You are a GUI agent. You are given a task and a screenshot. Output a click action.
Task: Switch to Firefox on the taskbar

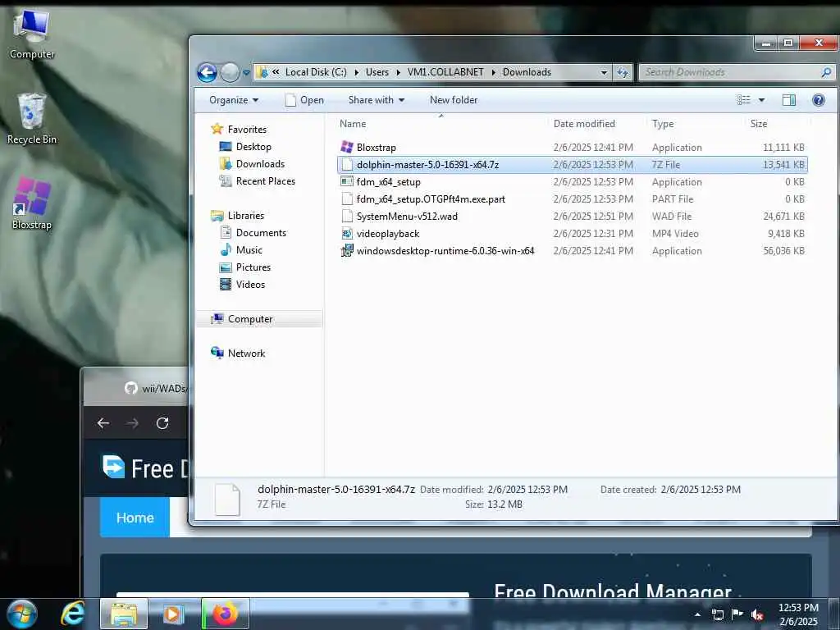pyautogui.click(x=225, y=614)
